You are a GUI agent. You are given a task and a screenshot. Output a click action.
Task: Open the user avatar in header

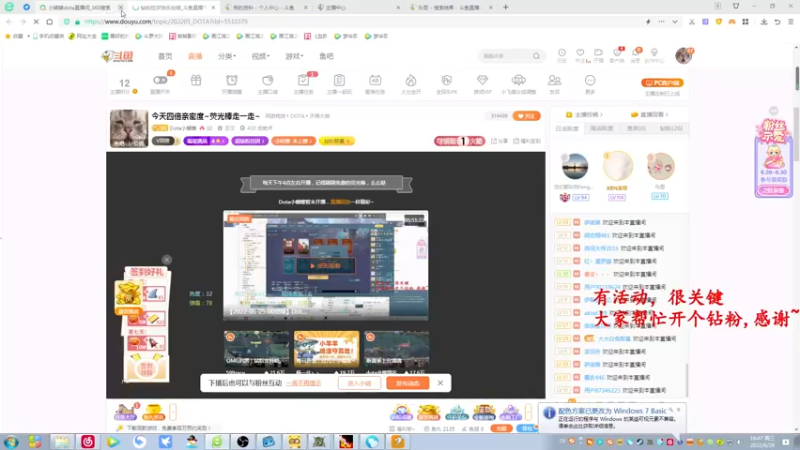(684, 55)
